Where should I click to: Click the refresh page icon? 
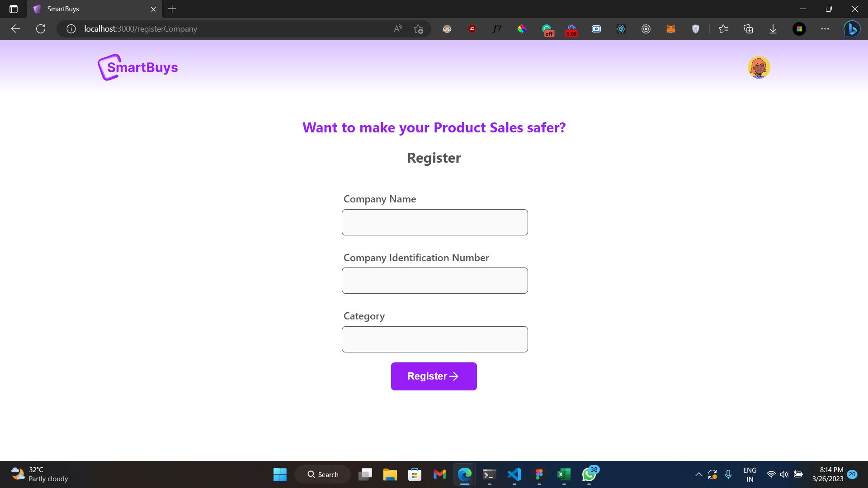click(40, 28)
